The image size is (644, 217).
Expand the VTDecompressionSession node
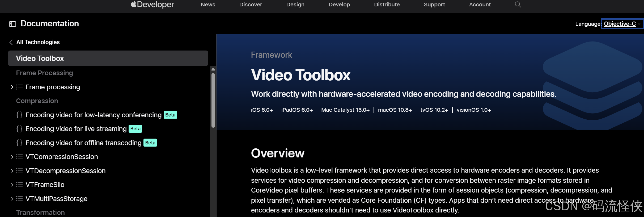(x=12, y=171)
